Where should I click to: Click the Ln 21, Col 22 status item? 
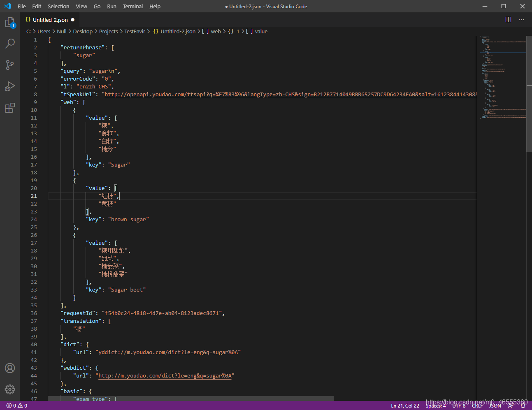(405, 405)
